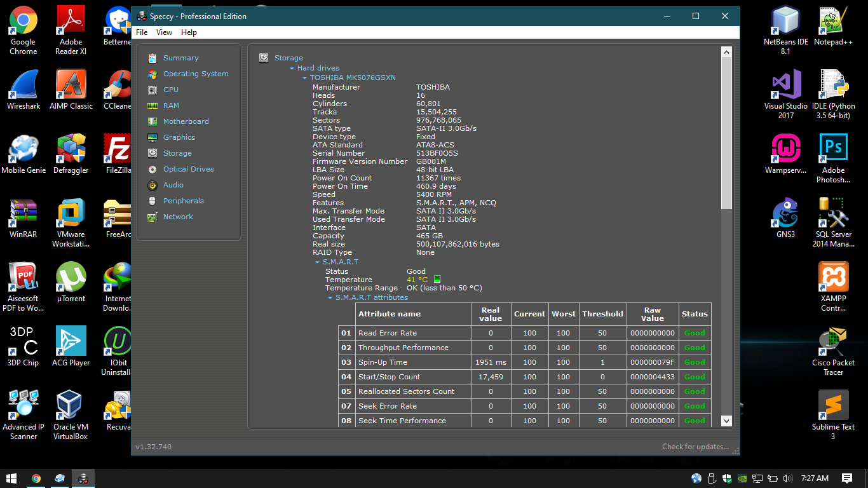
Task: Select the IDLE Python desktop icon
Action: 834,95
